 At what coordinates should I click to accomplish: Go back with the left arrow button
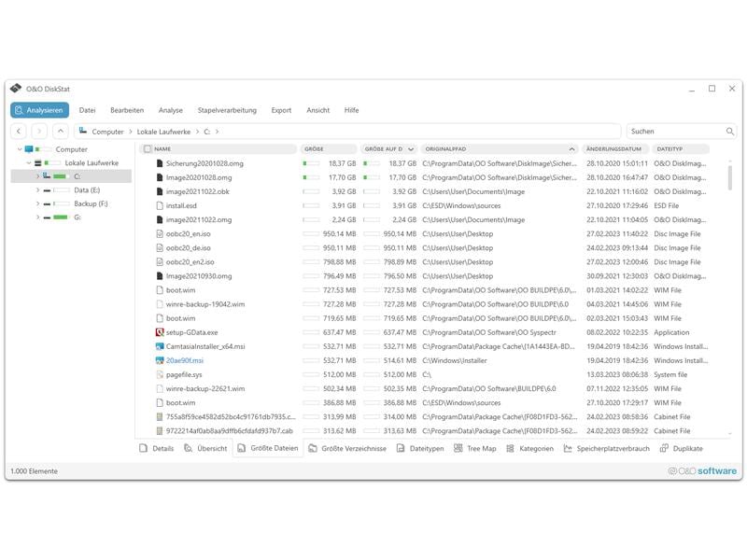19,131
